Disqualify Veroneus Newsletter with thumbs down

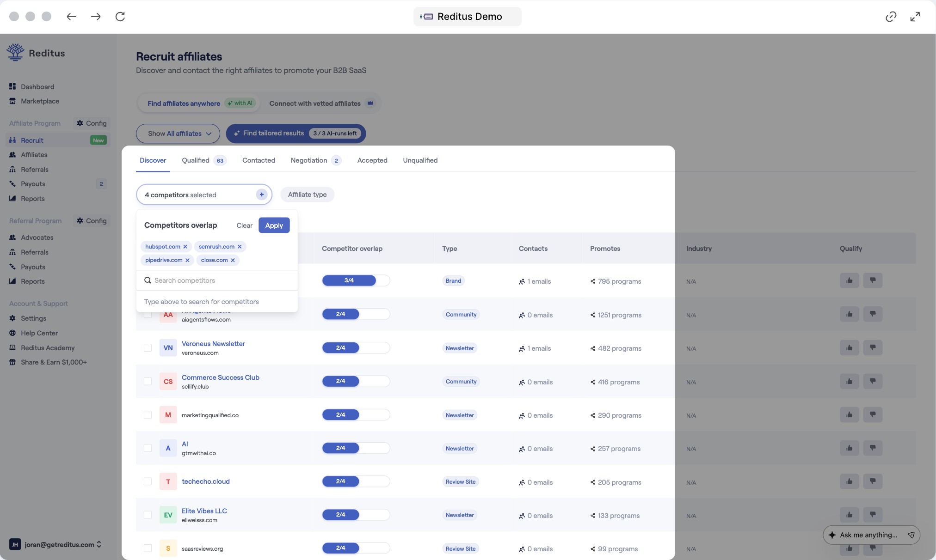tap(873, 348)
